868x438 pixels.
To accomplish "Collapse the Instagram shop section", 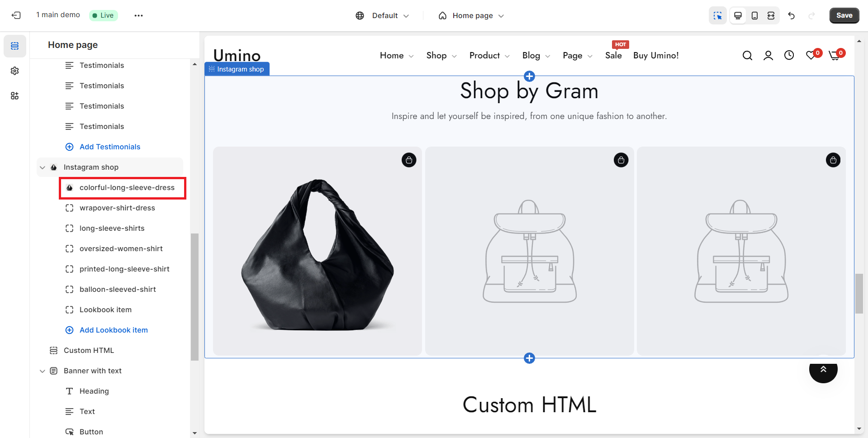I will coord(43,167).
